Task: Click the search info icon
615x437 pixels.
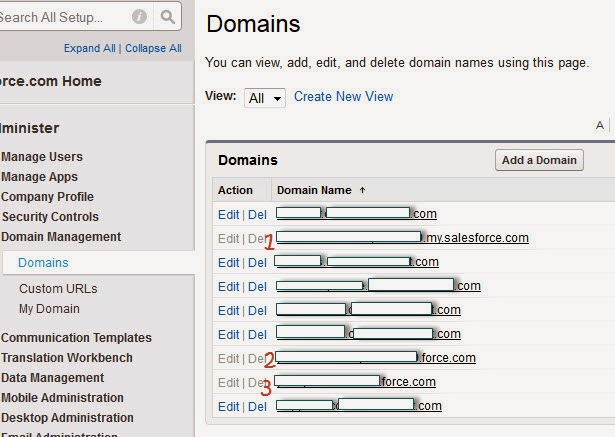Action: (139, 17)
